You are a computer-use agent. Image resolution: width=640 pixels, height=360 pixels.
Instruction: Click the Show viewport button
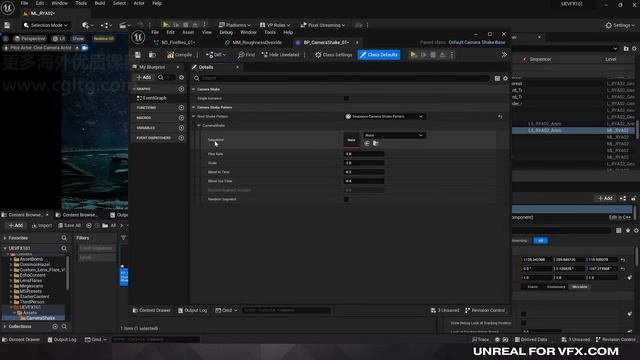[x=78, y=39]
